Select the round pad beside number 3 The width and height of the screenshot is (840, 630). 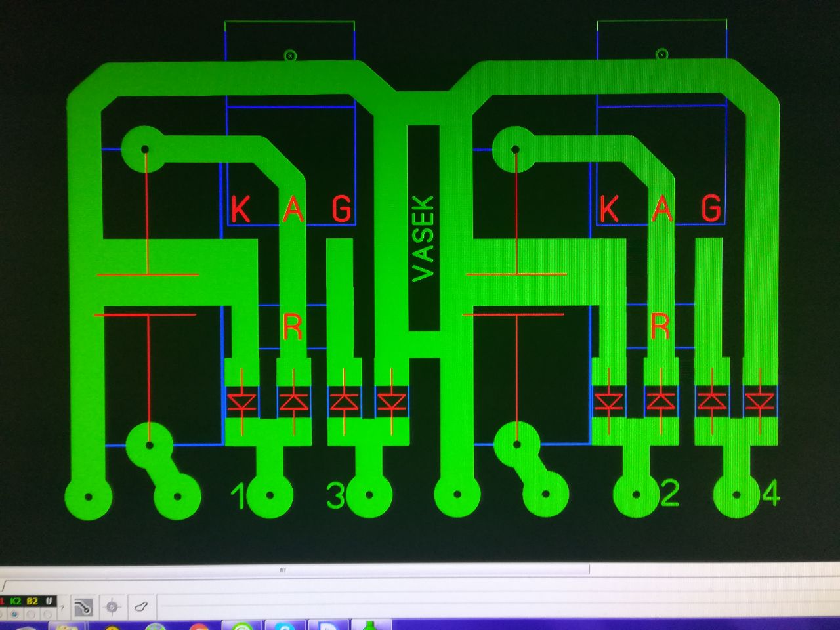coord(369,495)
